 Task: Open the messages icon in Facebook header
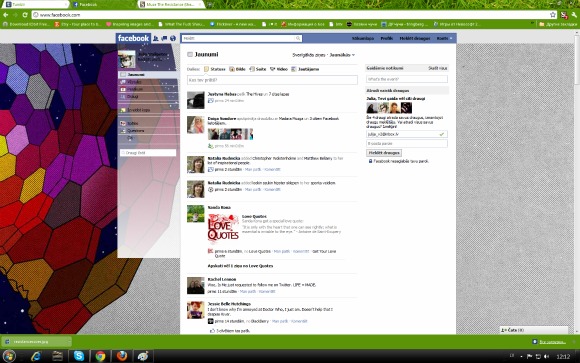tap(164, 38)
